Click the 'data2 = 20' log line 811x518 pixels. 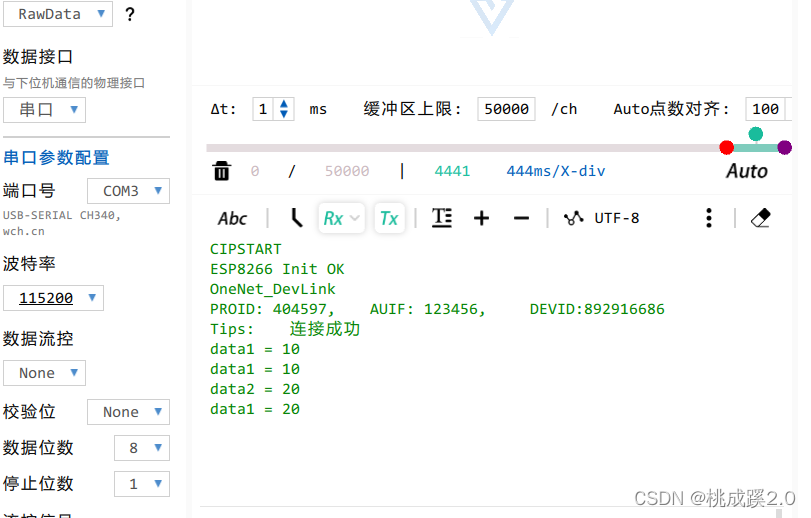(255, 389)
